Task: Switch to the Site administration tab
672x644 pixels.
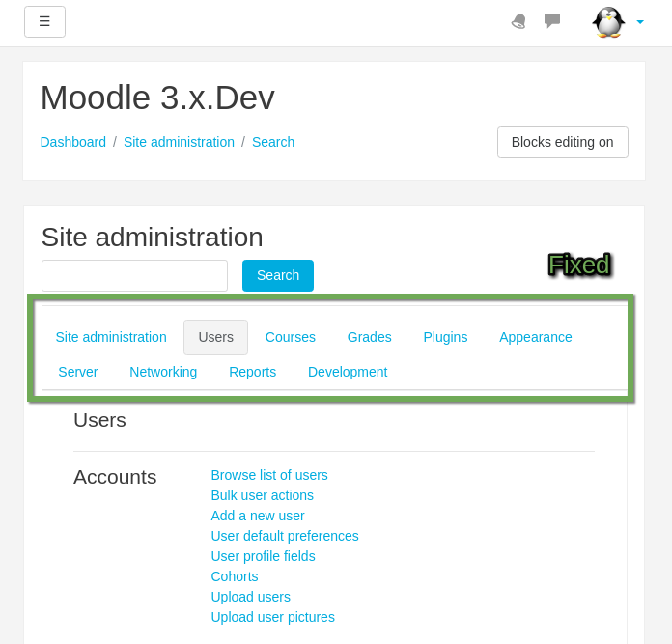Action: 111,337
